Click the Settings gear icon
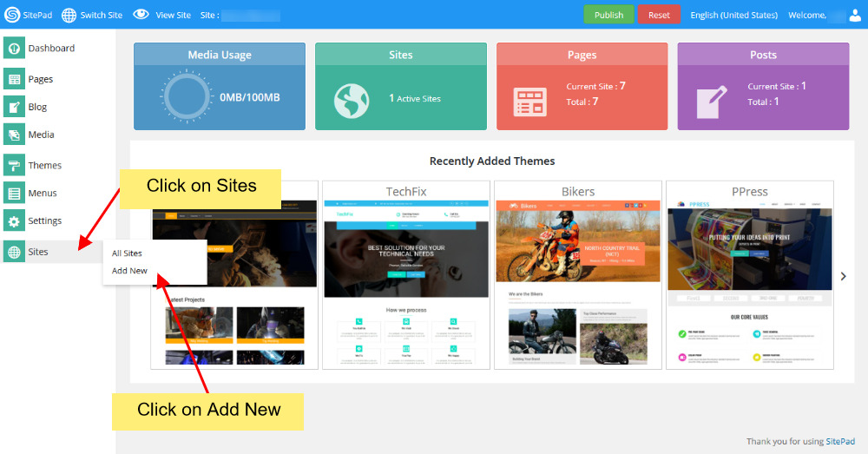Viewport: 868px width, 454px height. [14, 220]
